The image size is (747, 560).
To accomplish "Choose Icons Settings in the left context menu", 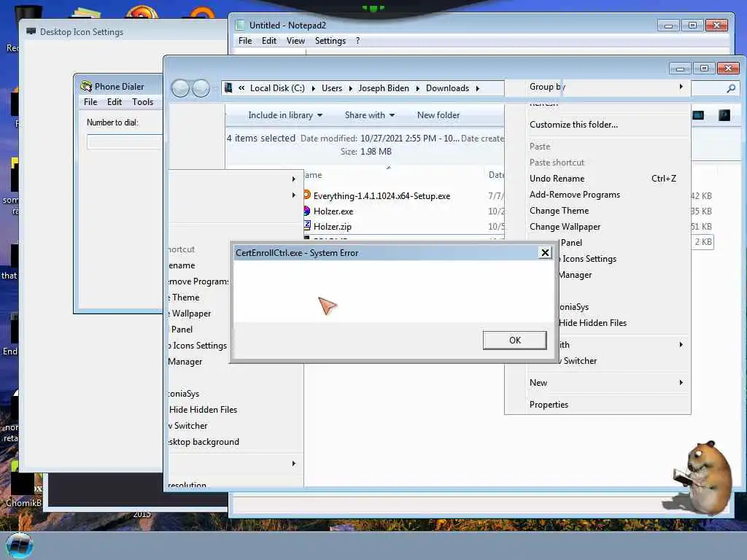I will pos(198,345).
